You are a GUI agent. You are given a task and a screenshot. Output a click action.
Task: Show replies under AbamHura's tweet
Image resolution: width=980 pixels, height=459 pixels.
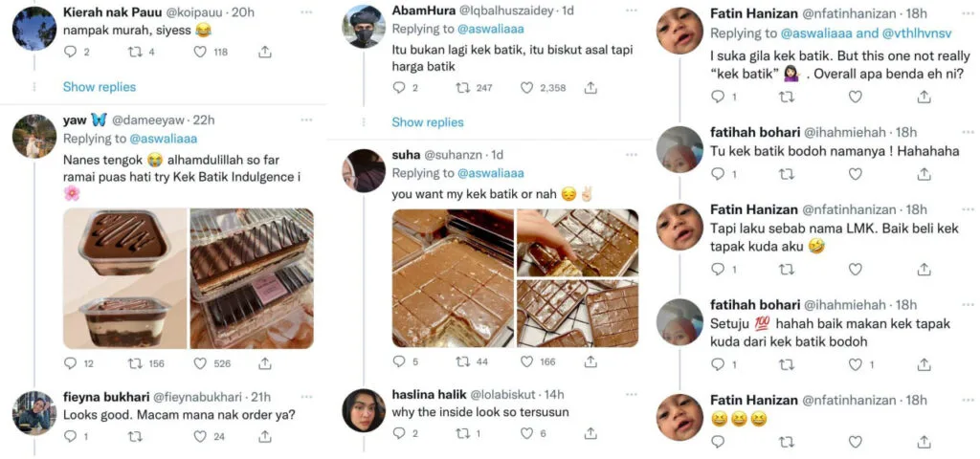click(x=428, y=122)
